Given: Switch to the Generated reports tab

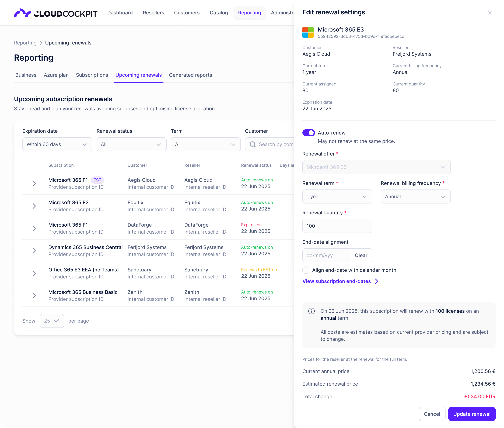Looking at the screenshot, I should pyautogui.click(x=190, y=75).
